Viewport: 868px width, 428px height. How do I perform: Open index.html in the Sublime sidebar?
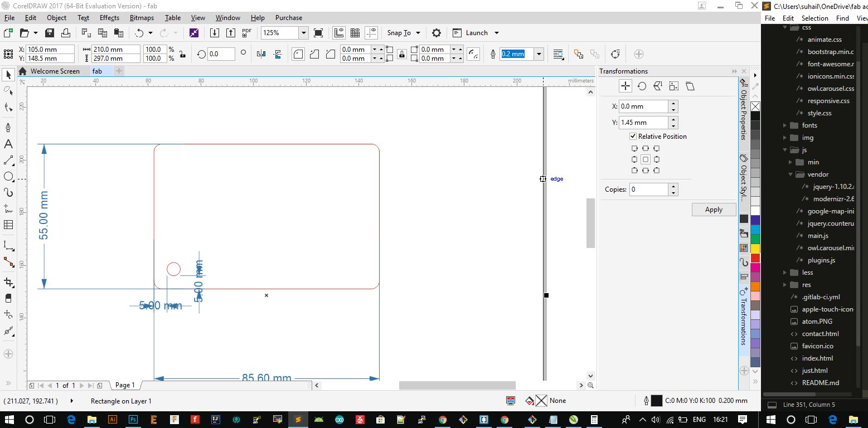click(x=817, y=358)
